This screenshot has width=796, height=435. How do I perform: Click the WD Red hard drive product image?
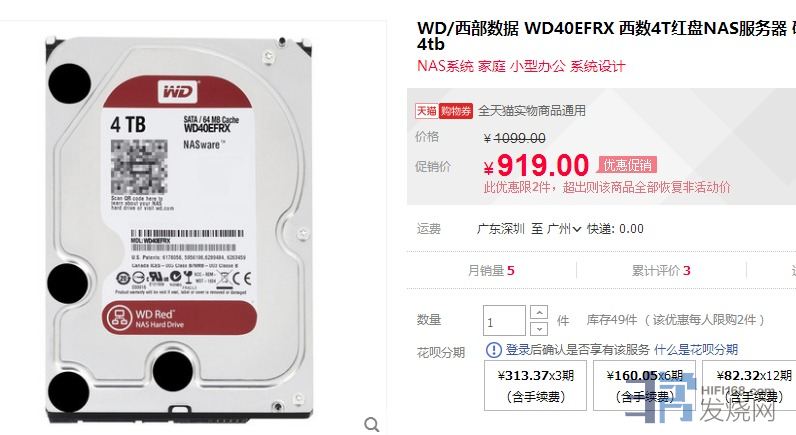[179, 226]
